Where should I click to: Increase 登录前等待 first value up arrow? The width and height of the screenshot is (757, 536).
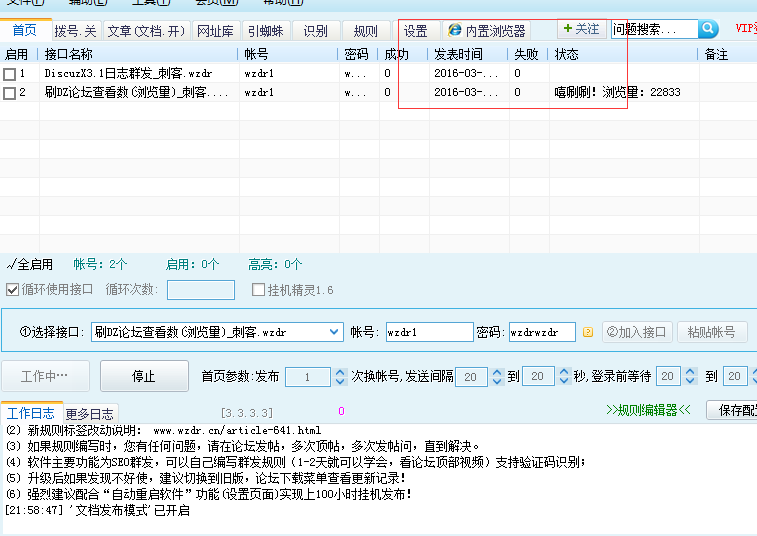click(690, 372)
